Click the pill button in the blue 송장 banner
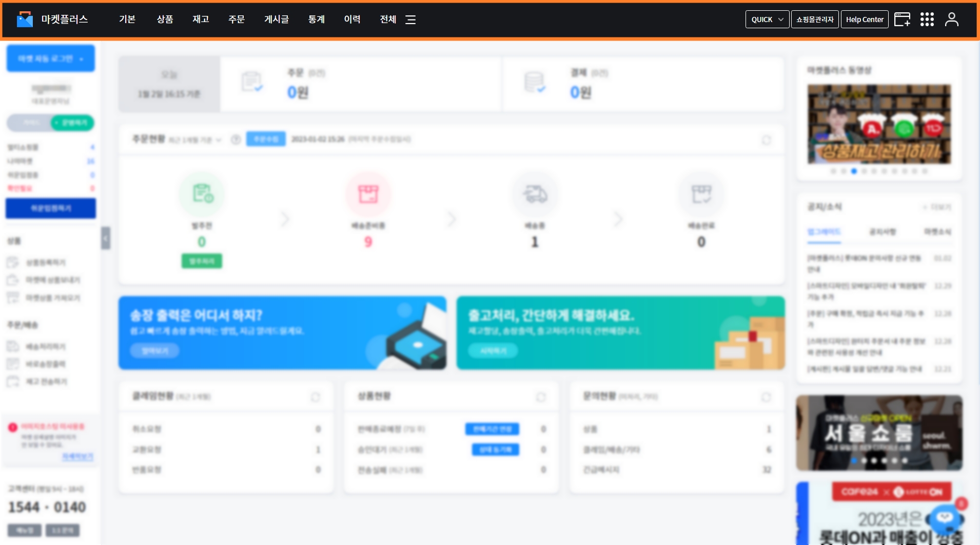Screen dimensions: 980x545 click(x=154, y=351)
